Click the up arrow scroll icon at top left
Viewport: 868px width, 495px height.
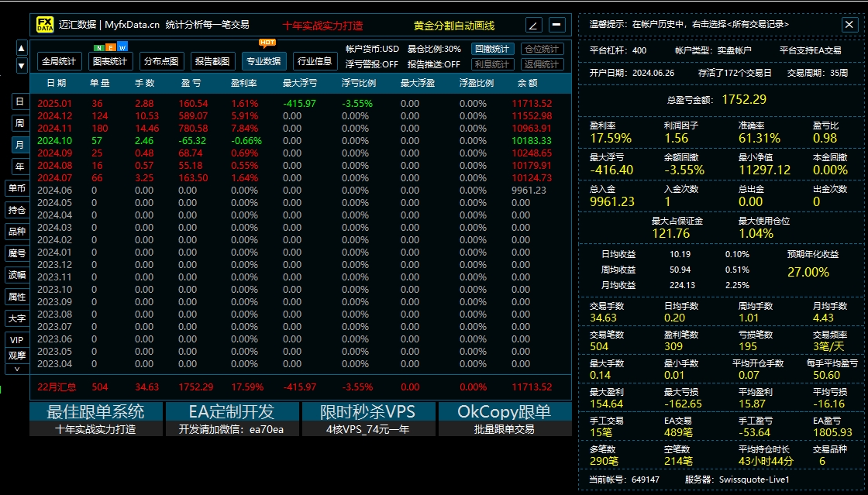[x=20, y=46]
